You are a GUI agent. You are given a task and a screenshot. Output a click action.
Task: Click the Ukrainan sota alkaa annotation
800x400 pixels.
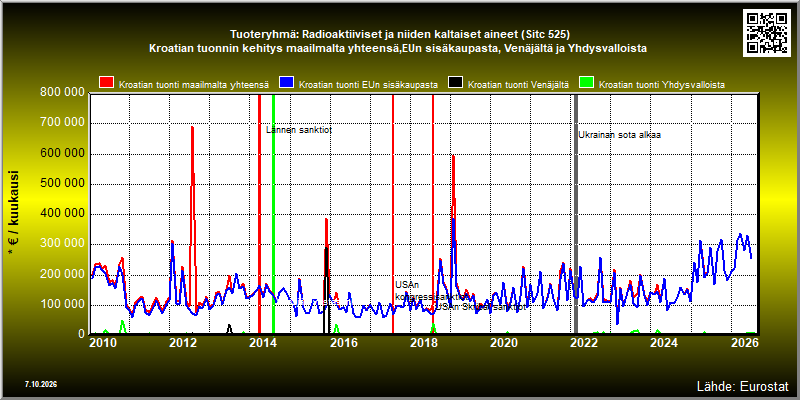[619, 135]
